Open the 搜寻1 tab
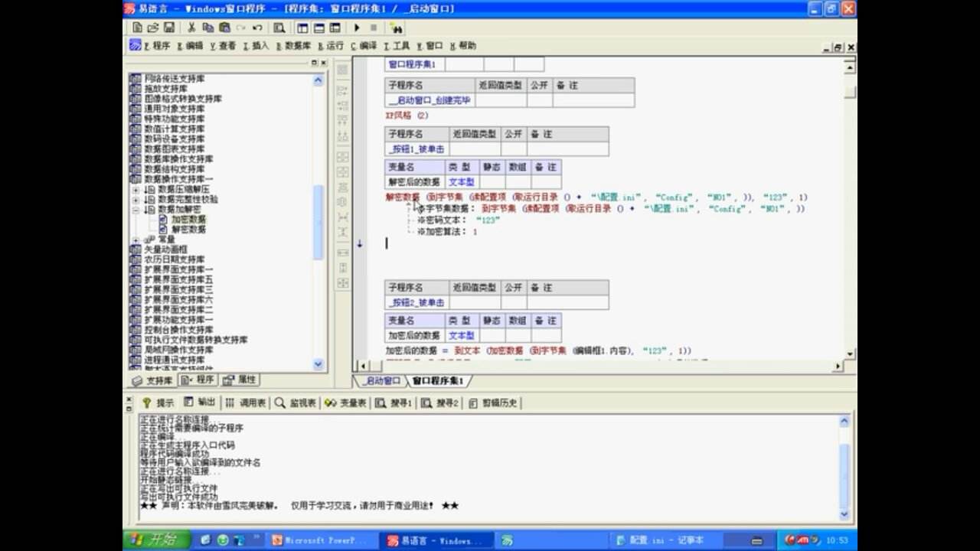The image size is (980, 551). point(394,403)
